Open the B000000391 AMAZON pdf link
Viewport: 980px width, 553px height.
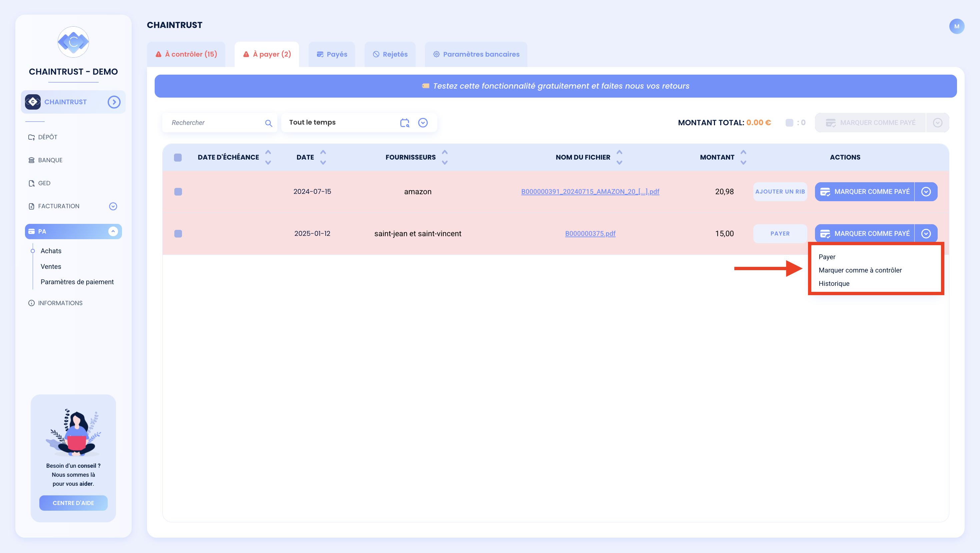590,192
